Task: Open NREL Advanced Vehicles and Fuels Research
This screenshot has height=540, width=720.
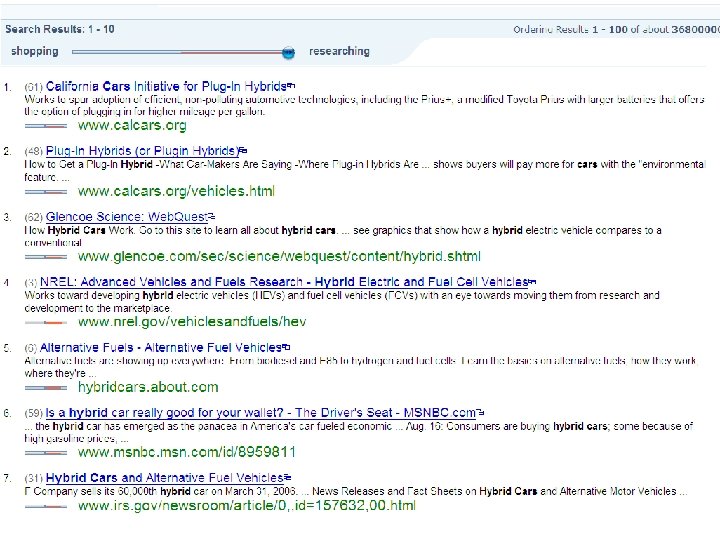Action: (x=284, y=282)
